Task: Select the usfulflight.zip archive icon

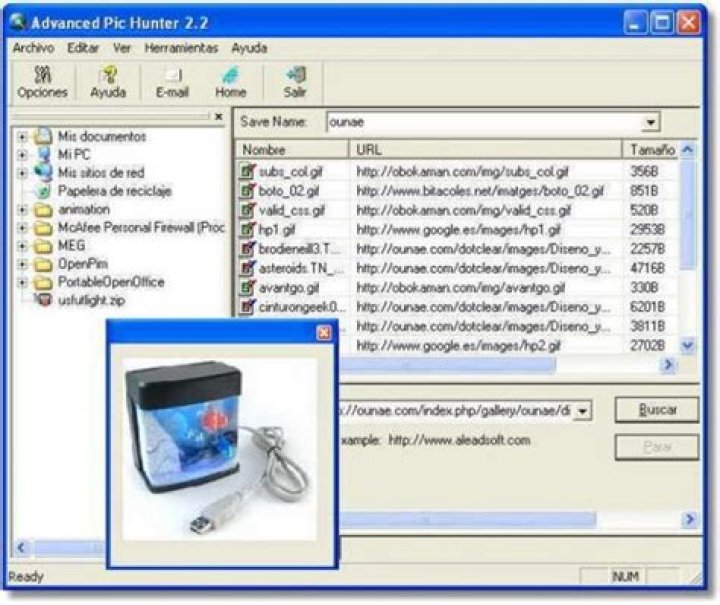Action: pyautogui.click(x=44, y=300)
